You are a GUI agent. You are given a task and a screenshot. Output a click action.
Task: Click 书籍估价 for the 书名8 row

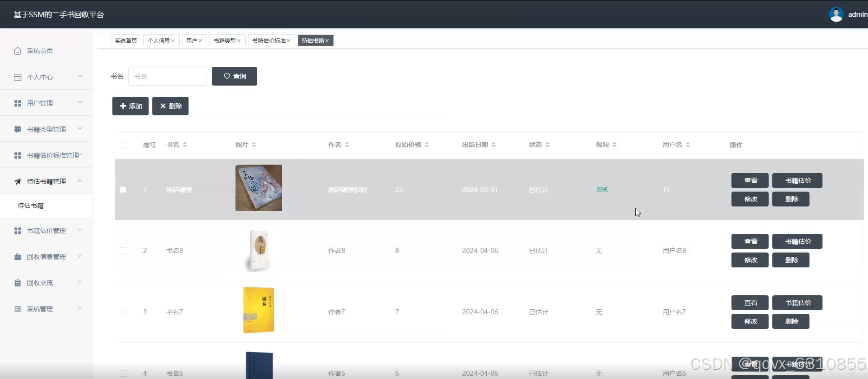(x=797, y=241)
